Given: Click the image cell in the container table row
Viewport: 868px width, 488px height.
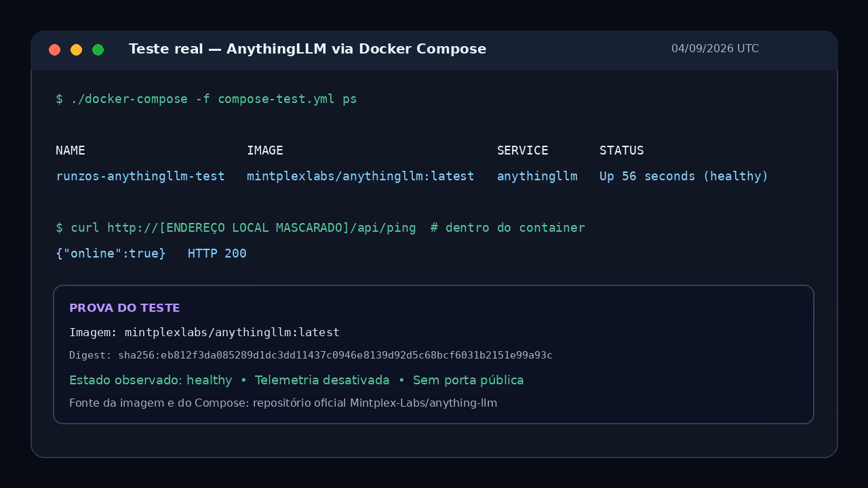Looking at the screenshot, I should tap(361, 176).
